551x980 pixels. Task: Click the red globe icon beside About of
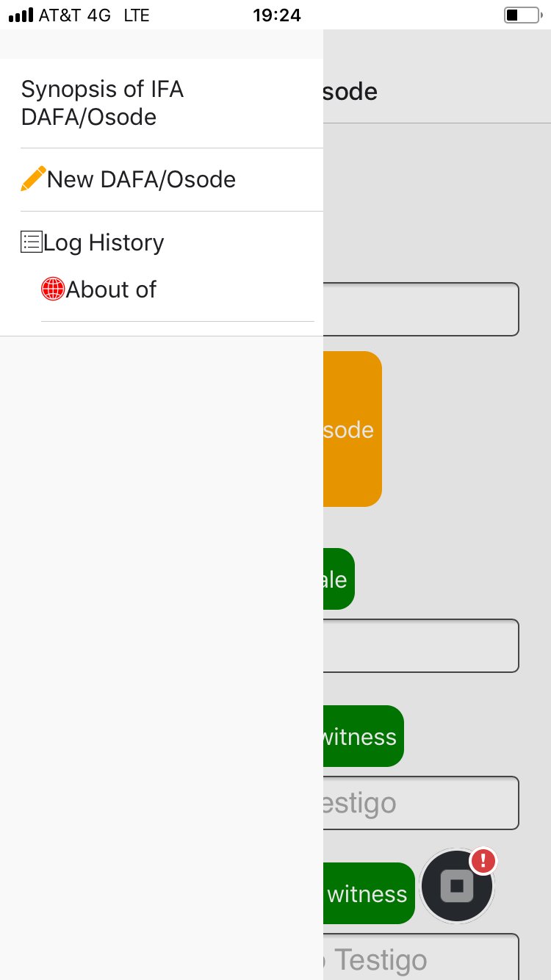point(53,289)
